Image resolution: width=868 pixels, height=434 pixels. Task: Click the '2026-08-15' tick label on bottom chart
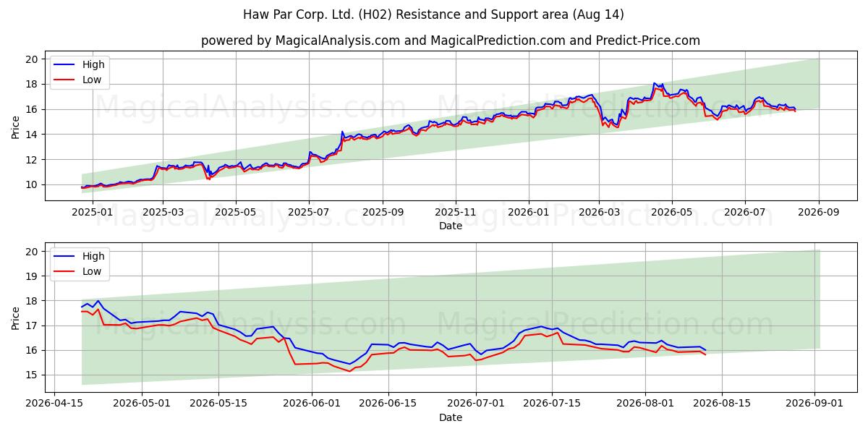pyautogui.click(x=723, y=404)
